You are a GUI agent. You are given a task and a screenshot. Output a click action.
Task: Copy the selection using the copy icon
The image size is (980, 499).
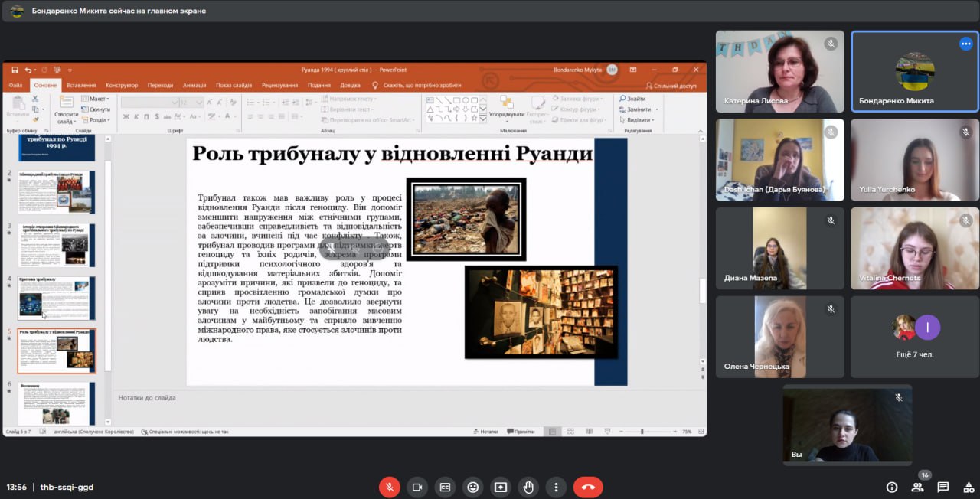pos(35,109)
